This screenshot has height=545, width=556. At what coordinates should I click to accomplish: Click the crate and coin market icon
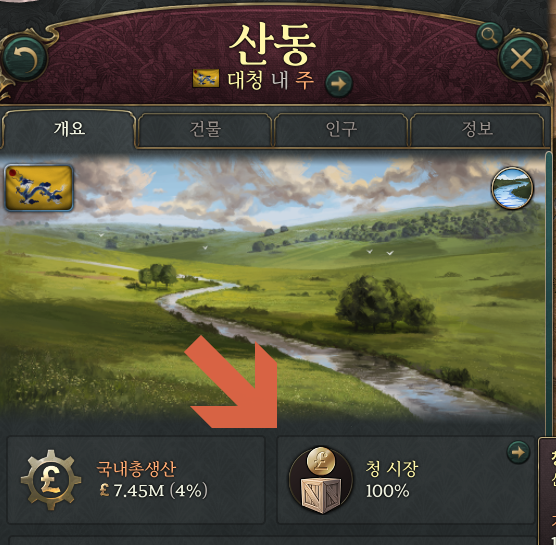coord(321,480)
